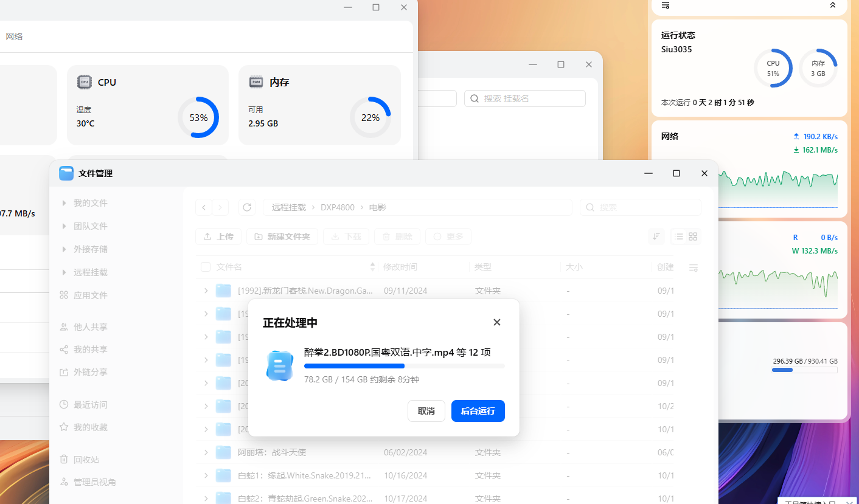859x504 pixels.
Task: Click CPU chip icon in system monitor window
Action: (85, 82)
